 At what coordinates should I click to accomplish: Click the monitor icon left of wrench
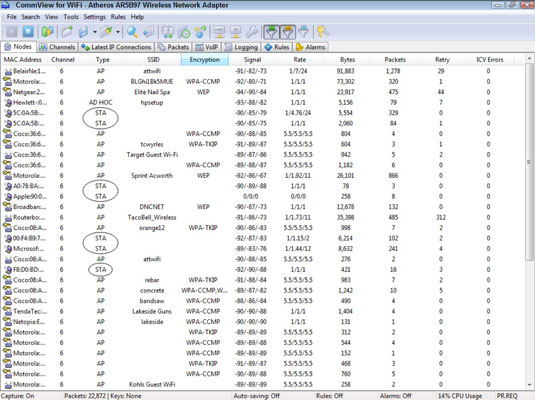tap(235, 32)
